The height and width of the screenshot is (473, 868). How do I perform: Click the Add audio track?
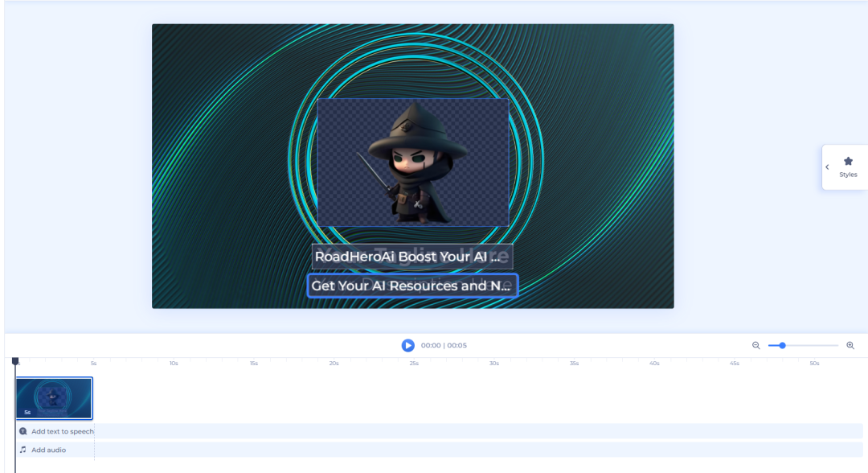[439, 450]
